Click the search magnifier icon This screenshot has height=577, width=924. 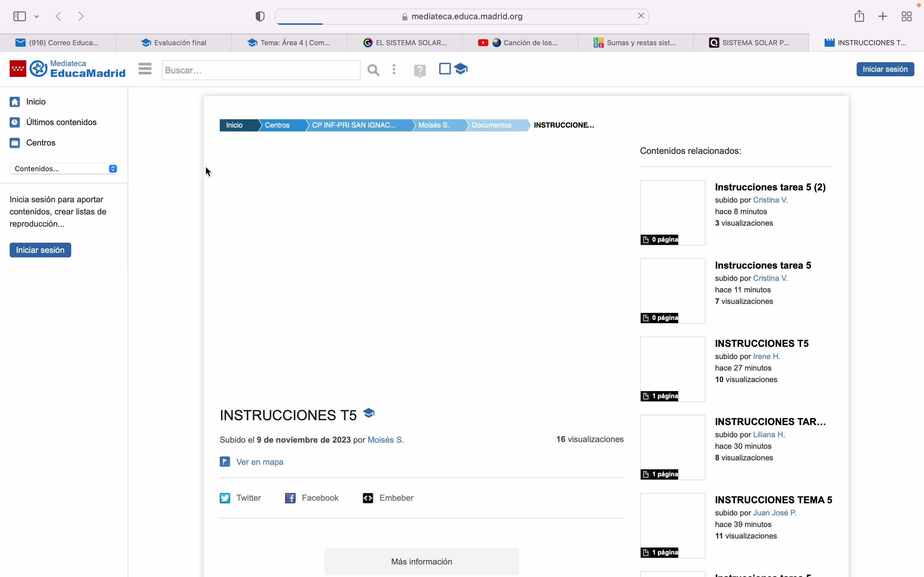373,70
